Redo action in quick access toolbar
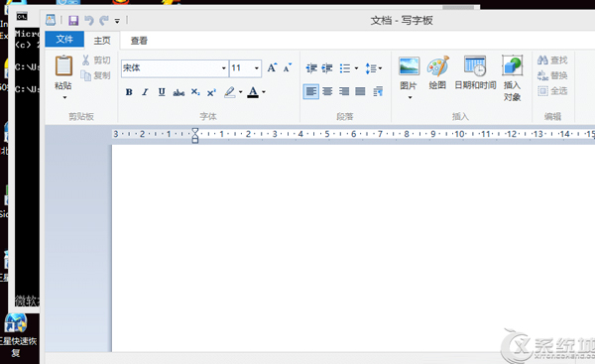This screenshot has width=595, height=364. pos(103,20)
